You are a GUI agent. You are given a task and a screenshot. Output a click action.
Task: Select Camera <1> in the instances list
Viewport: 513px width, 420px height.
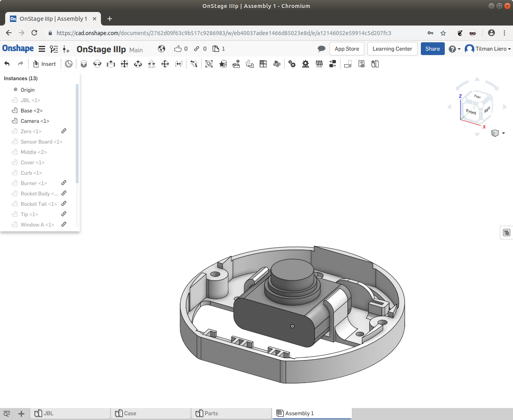pyautogui.click(x=35, y=121)
